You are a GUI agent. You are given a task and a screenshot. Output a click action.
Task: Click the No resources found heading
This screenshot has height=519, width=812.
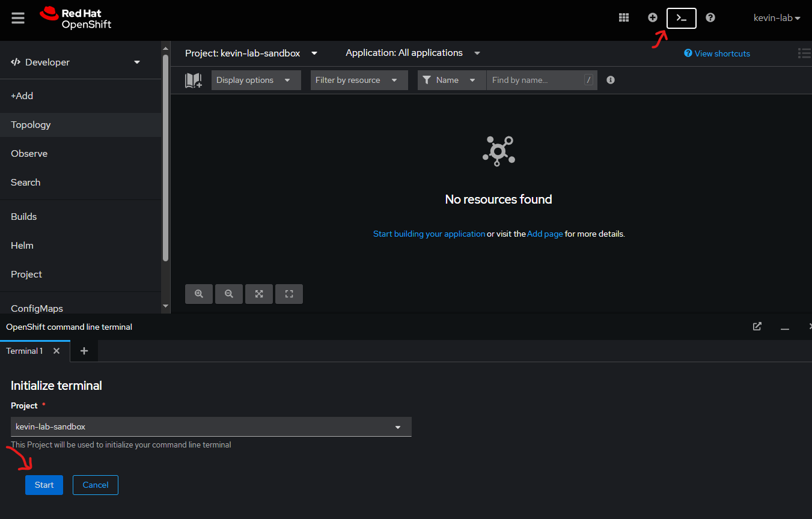tap(498, 199)
